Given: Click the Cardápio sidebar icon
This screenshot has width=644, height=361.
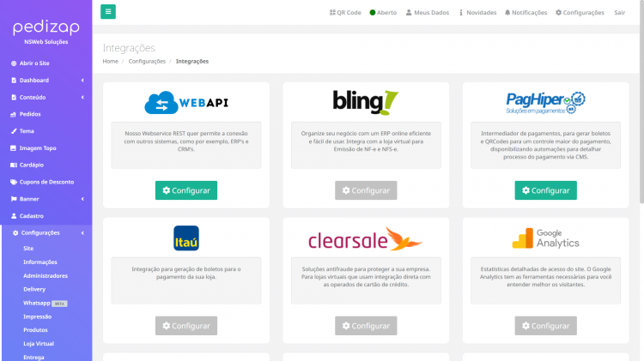Looking at the screenshot, I should coord(14,165).
